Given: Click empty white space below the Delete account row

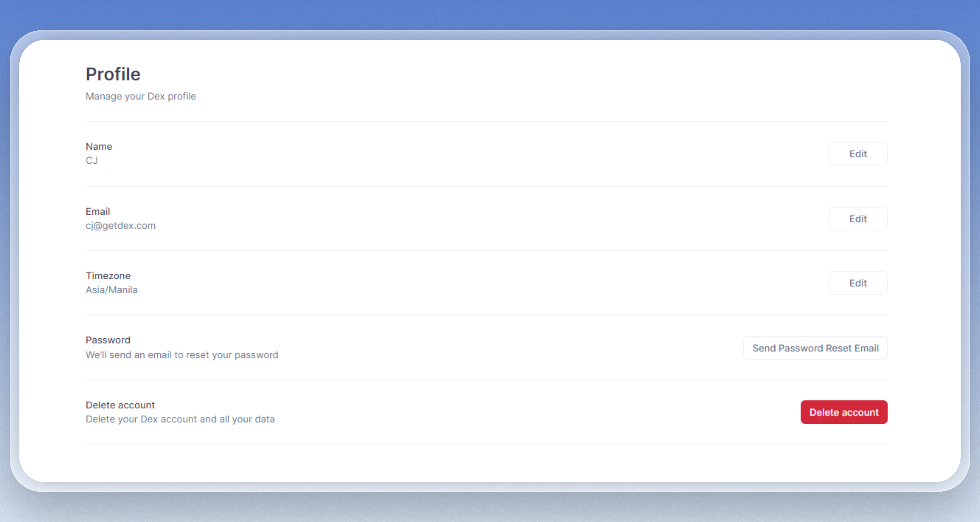Looking at the screenshot, I should (490, 463).
